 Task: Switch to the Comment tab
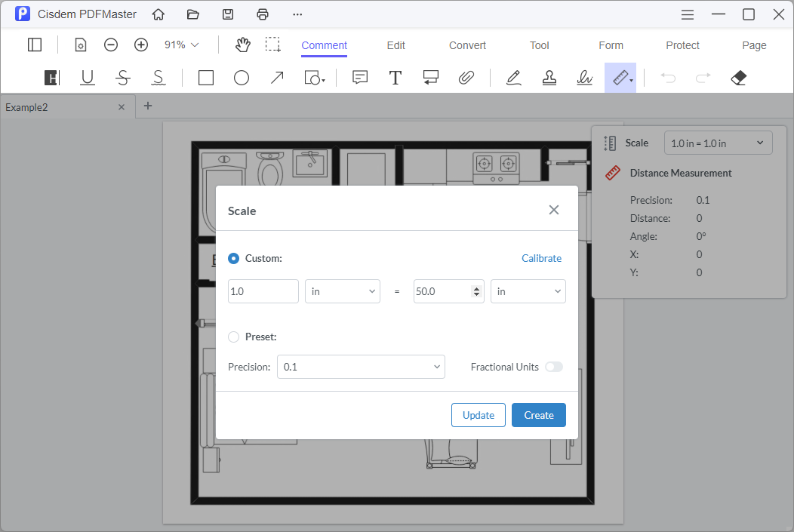[324, 45]
